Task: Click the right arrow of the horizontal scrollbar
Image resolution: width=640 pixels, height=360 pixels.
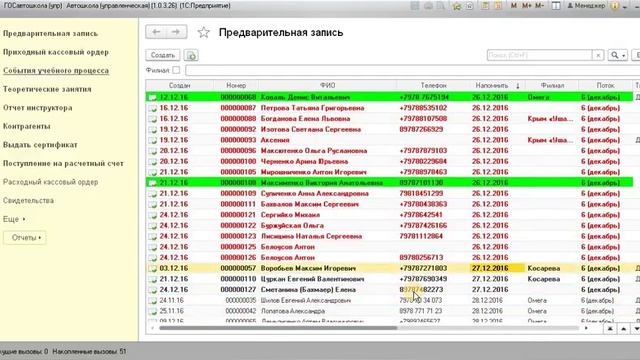Action: click(x=587, y=328)
